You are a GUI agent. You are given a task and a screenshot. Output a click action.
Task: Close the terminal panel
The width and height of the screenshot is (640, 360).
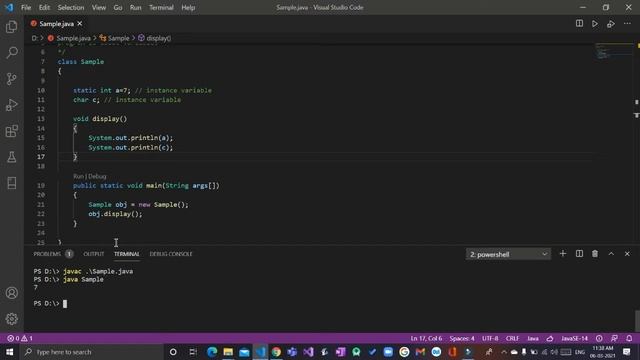pyautogui.click(x=627, y=254)
